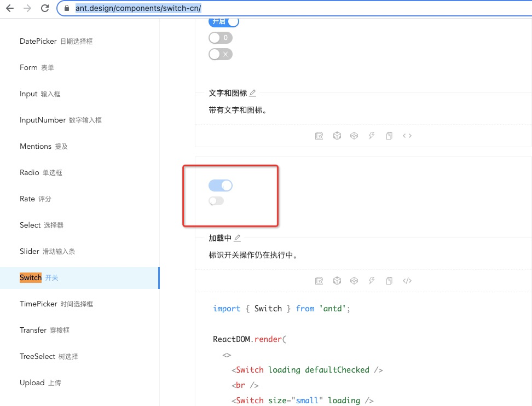Edit the 文字和图标 demo title
Viewport: 532px width, 406px height.
click(x=253, y=93)
